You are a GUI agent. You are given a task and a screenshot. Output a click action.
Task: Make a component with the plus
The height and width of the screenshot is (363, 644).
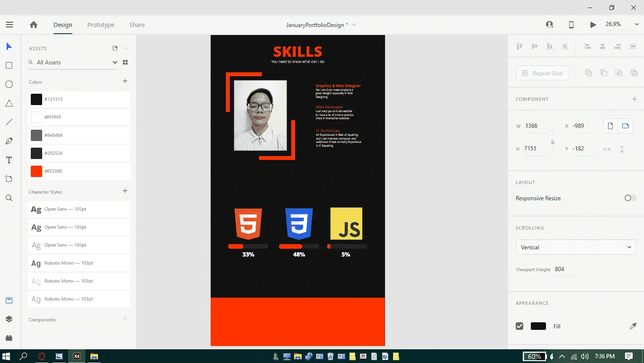[634, 99]
